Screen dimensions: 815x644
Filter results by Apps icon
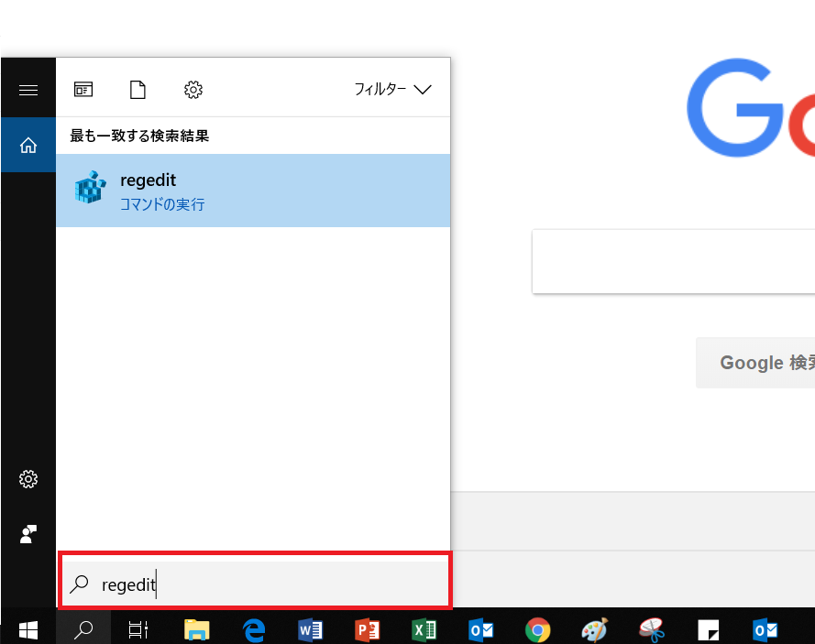point(83,90)
